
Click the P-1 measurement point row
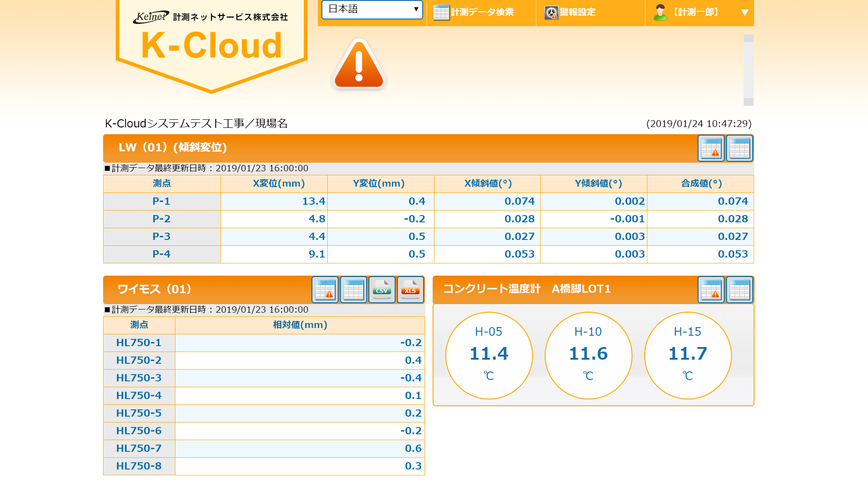(428, 202)
